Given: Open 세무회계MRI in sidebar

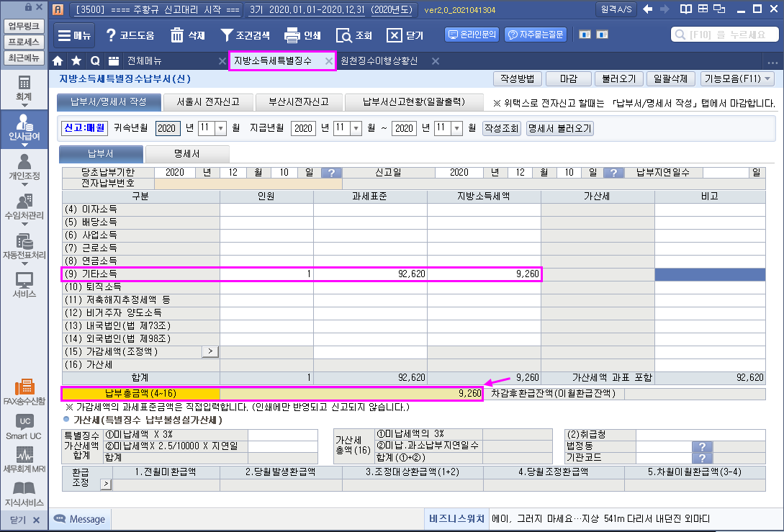Looking at the screenshot, I should pos(24,460).
